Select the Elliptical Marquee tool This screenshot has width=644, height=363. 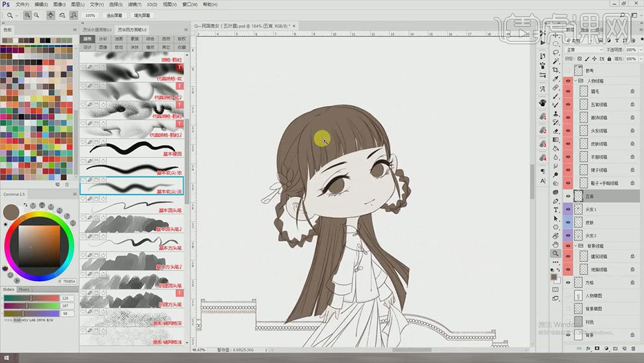[x=556, y=44]
